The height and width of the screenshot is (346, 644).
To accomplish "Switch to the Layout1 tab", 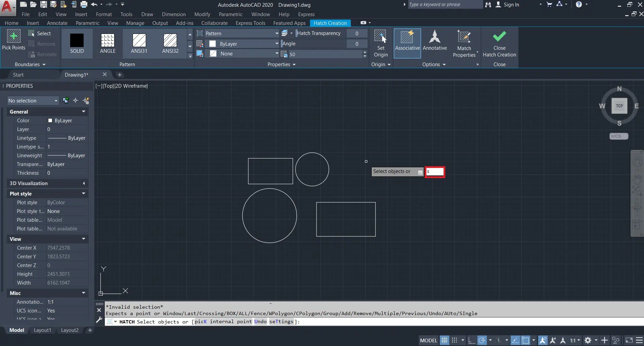I will [x=42, y=330].
